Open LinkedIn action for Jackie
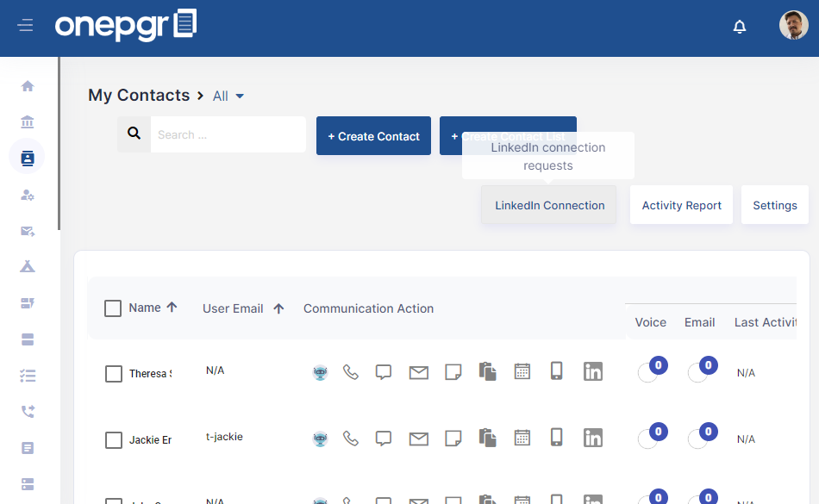Image resolution: width=819 pixels, height=504 pixels. (593, 438)
